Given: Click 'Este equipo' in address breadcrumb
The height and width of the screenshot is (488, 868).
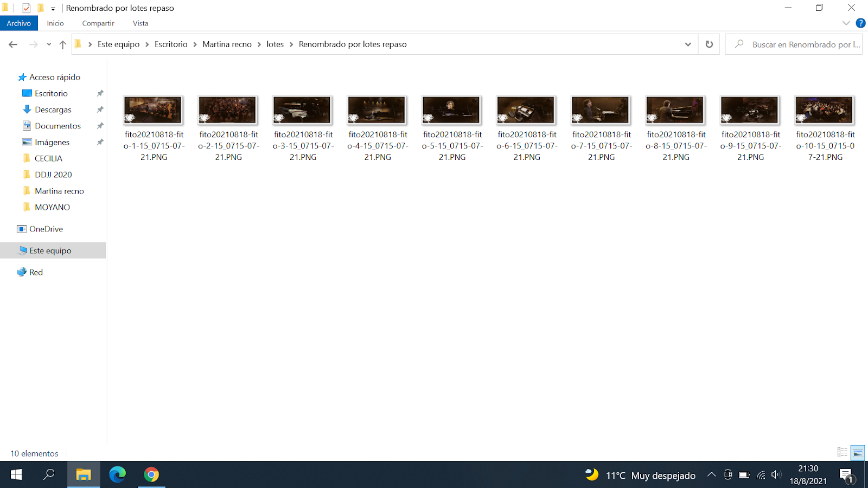Looking at the screenshot, I should [x=118, y=44].
